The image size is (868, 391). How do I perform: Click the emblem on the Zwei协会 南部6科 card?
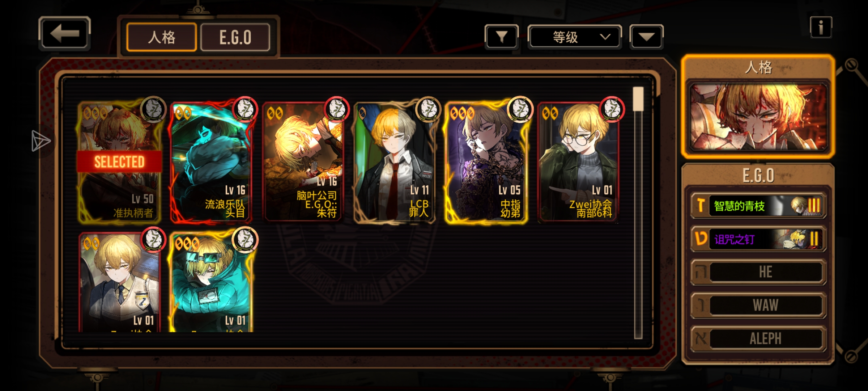[612, 109]
